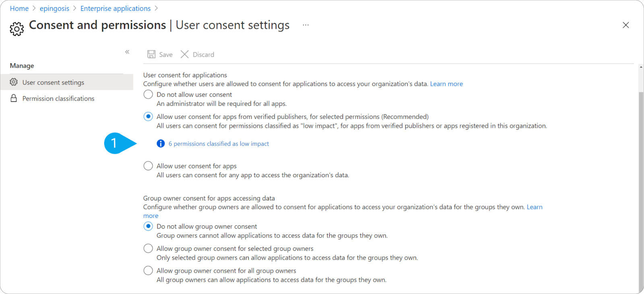This screenshot has height=294, width=644.
Task: Select Allow group owner consent for all owners
Action: [148, 271]
